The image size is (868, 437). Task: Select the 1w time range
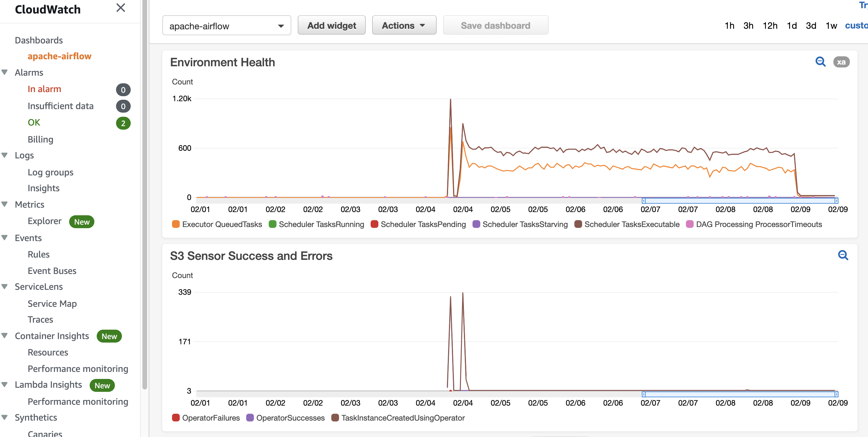click(x=831, y=26)
